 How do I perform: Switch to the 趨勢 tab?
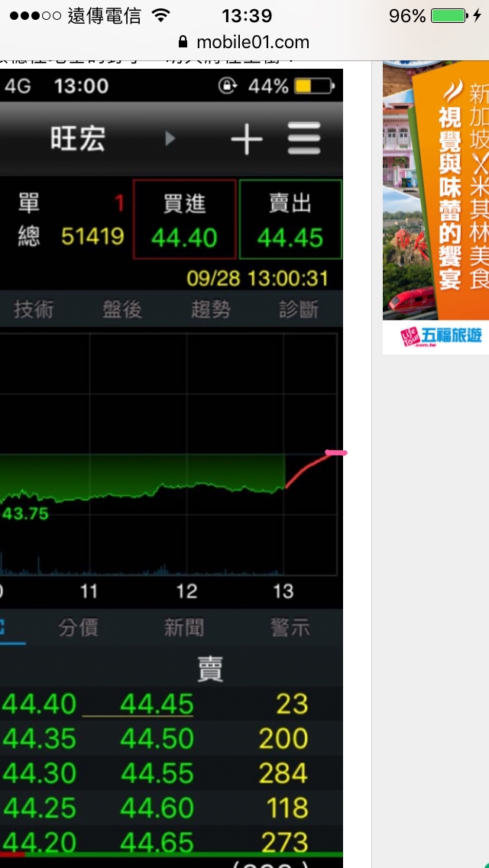tap(210, 309)
